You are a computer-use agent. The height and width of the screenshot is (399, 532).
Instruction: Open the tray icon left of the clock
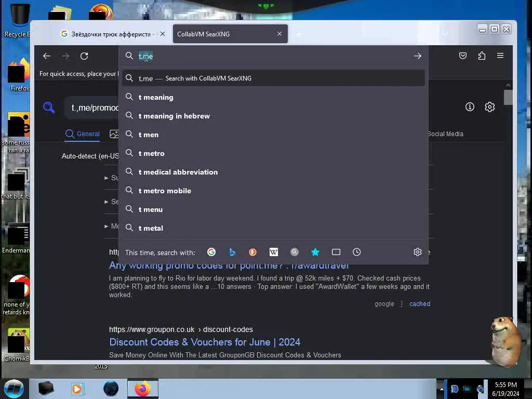click(x=480, y=389)
